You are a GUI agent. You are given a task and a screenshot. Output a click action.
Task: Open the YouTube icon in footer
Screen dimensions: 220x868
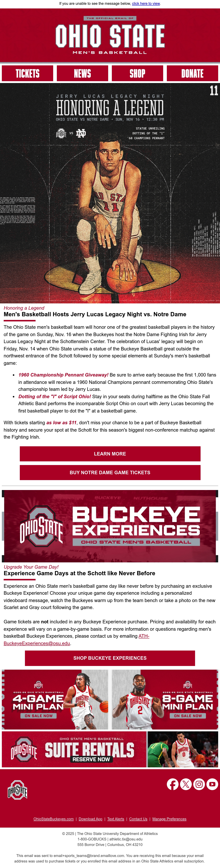(212, 784)
